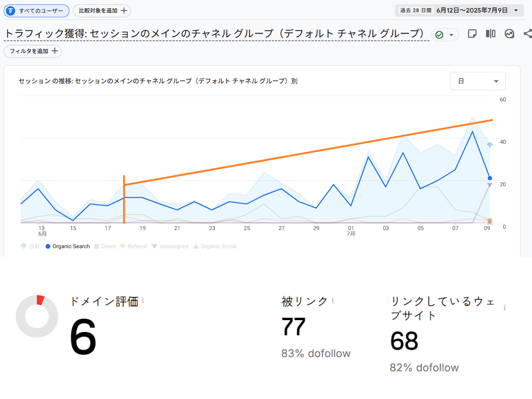This screenshot has width=532, height=399.
Task: Toggle the Organic Social legend item
Action: (215, 246)
